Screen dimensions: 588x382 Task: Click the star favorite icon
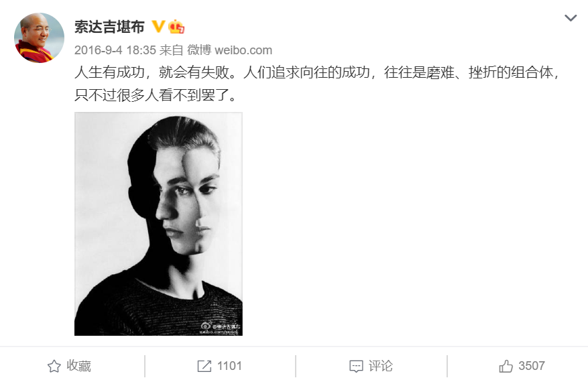[x=54, y=366]
